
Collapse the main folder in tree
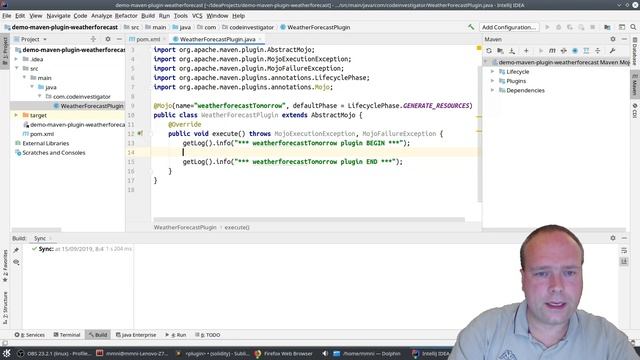pos(24,78)
